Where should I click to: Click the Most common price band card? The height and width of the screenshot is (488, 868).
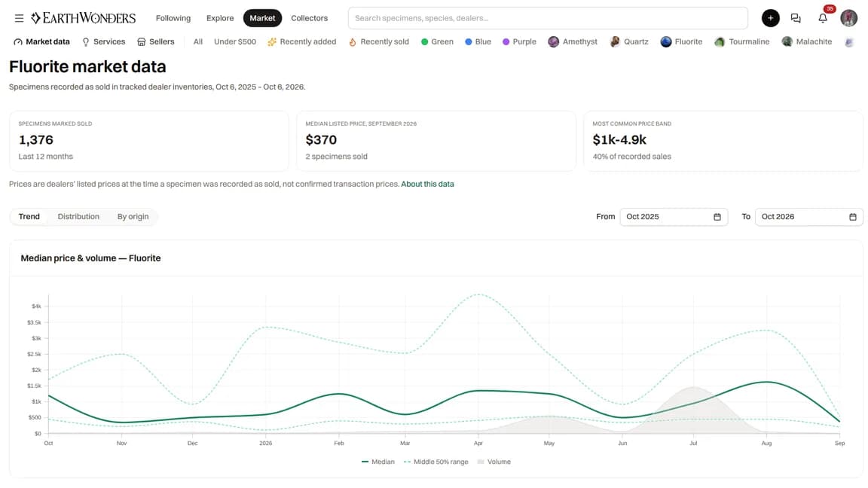click(723, 141)
